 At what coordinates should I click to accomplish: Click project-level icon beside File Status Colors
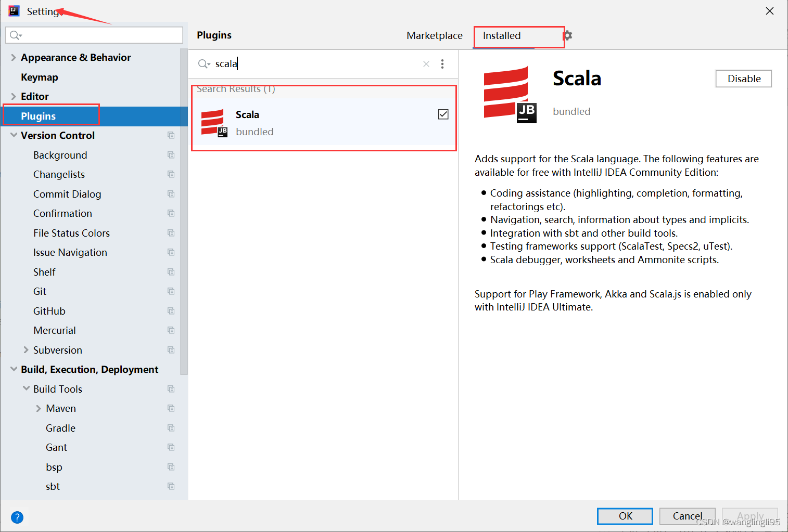point(171,233)
